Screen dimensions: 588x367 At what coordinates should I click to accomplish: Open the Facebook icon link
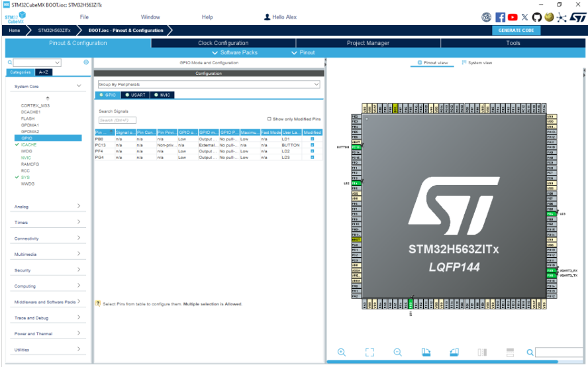coord(500,17)
